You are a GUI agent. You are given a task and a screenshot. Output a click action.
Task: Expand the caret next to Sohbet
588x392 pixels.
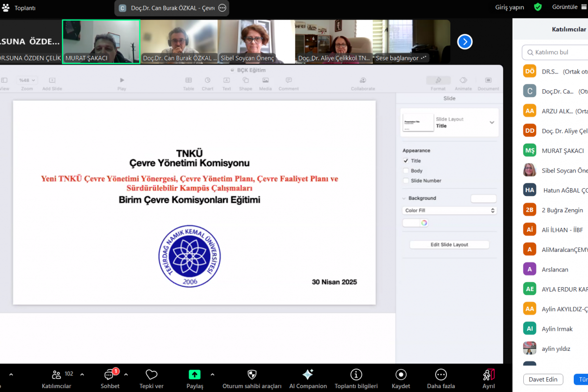click(126, 374)
